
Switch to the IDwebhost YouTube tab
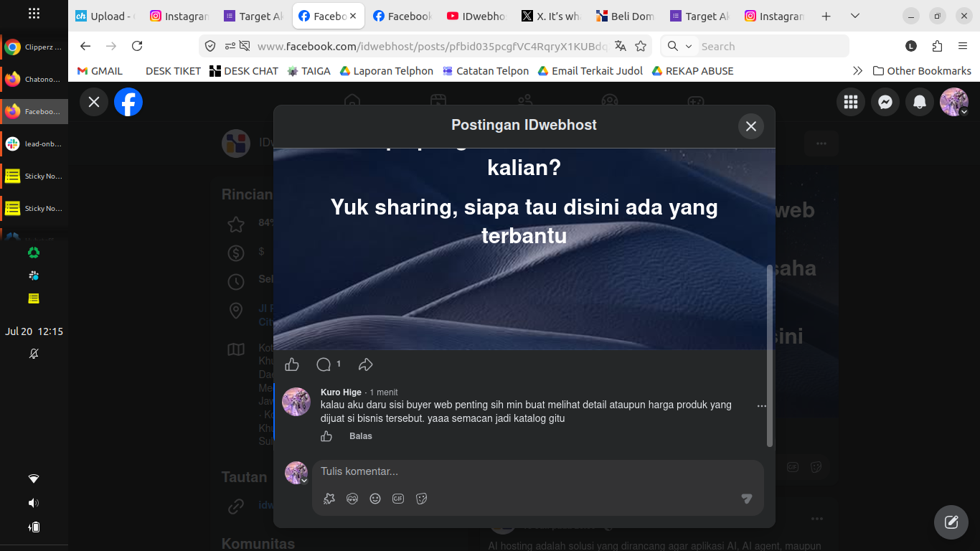click(x=476, y=16)
